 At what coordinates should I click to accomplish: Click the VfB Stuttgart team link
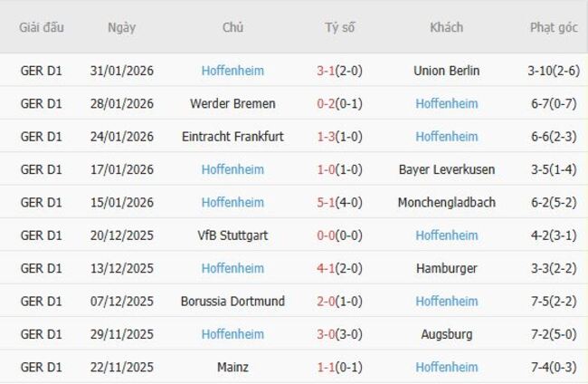232,235
